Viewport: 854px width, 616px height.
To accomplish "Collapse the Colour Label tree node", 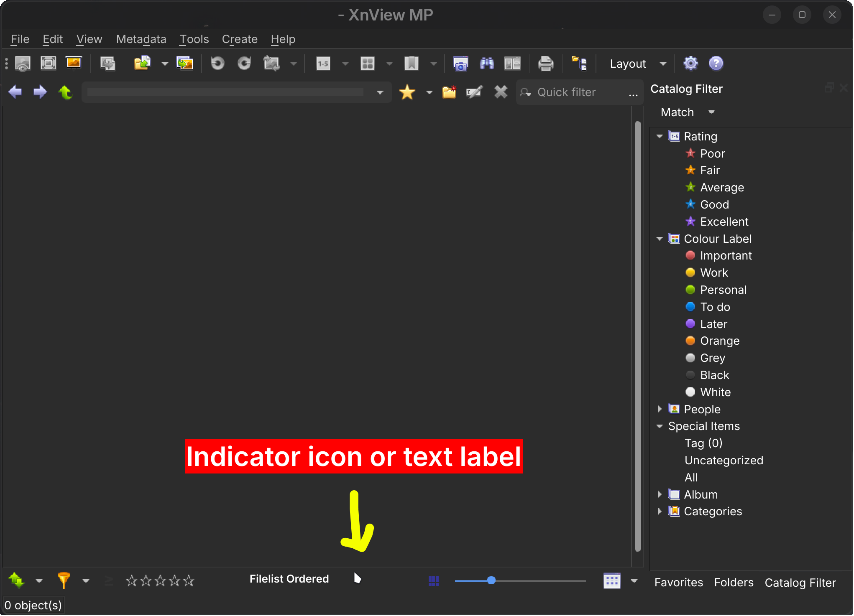I will 660,239.
